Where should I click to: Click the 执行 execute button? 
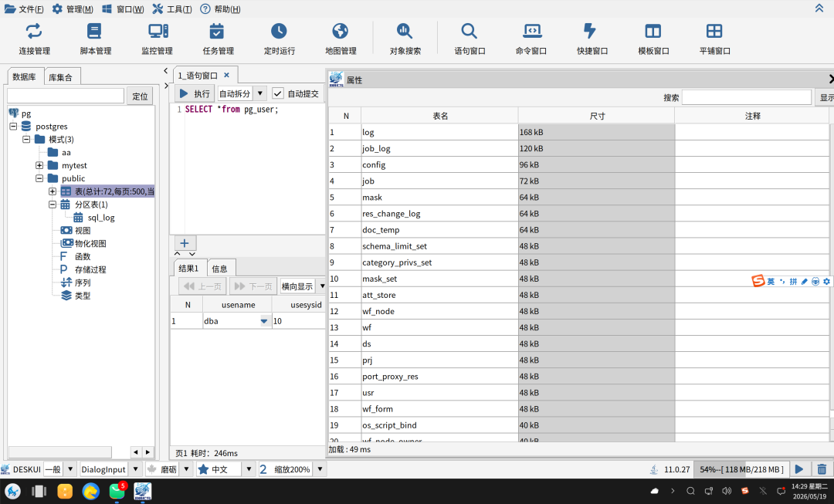coord(195,93)
